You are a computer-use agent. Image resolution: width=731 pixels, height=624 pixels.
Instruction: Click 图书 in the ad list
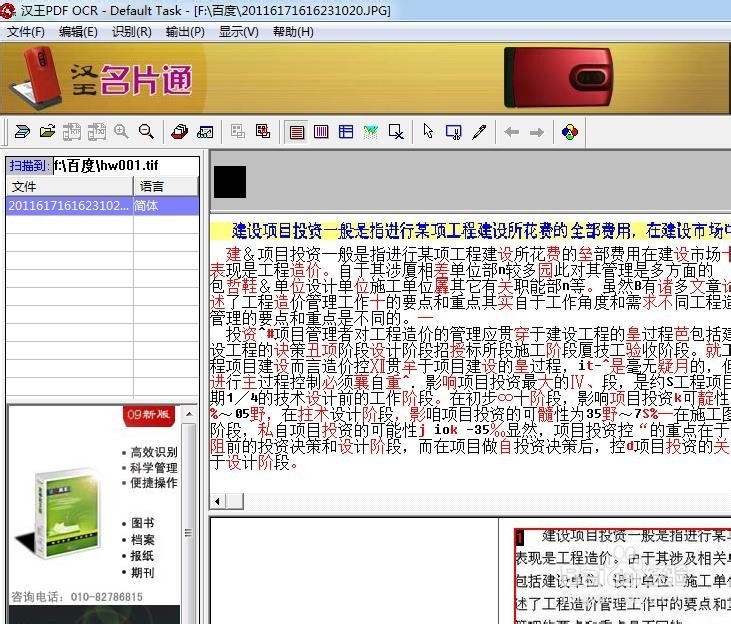(143, 523)
